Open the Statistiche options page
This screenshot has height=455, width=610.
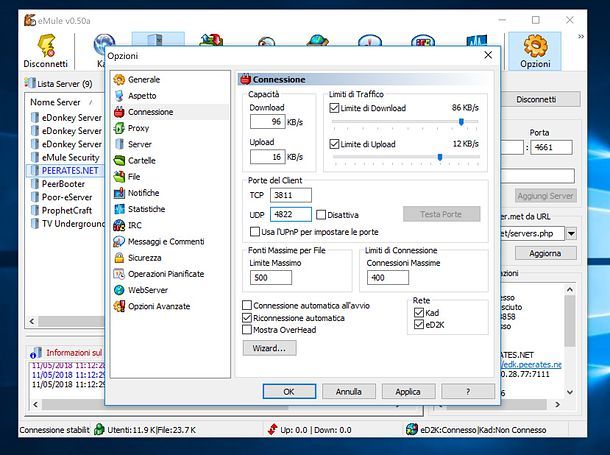click(146, 209)
